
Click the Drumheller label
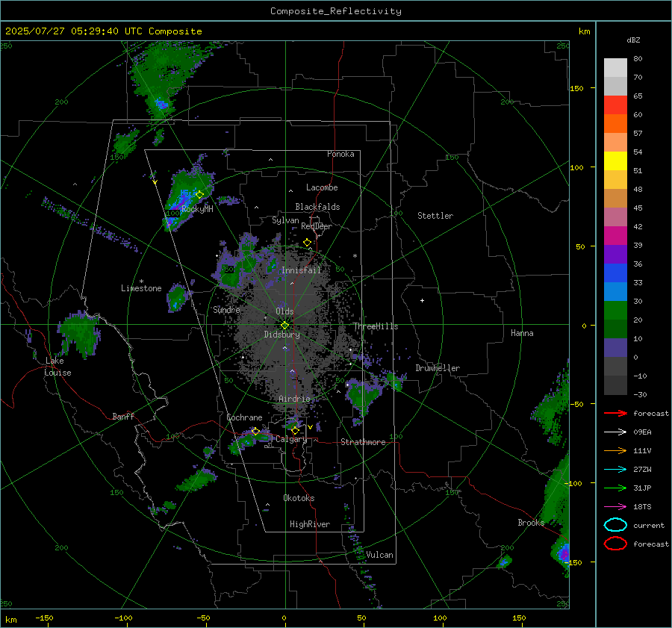pyautogui.click(x=438, y=368)
